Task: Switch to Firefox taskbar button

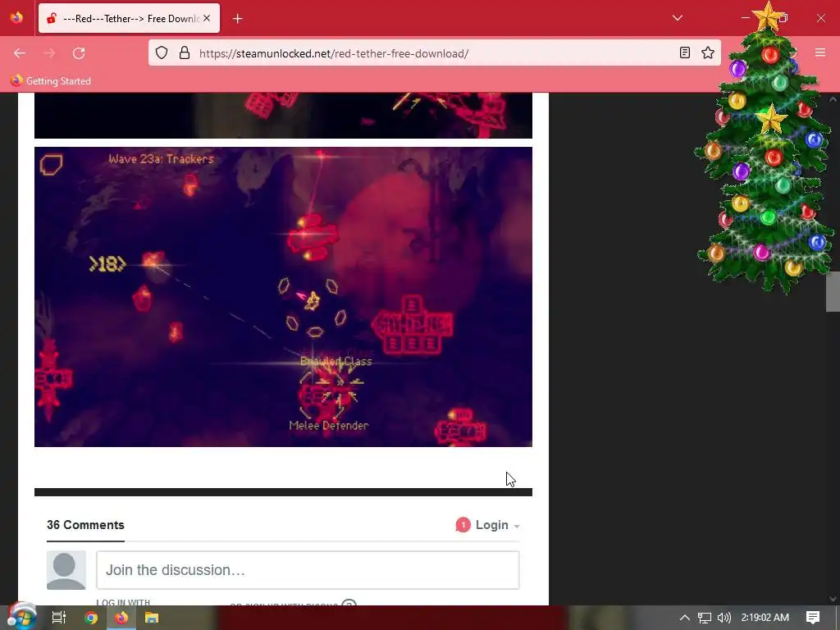Action: tap(121, 618)
